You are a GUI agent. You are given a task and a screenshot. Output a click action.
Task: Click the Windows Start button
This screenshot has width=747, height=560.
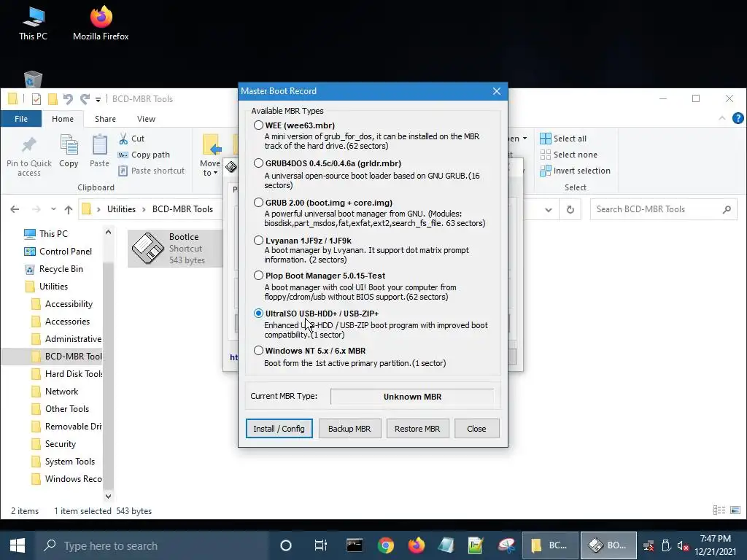click(18, 545)
